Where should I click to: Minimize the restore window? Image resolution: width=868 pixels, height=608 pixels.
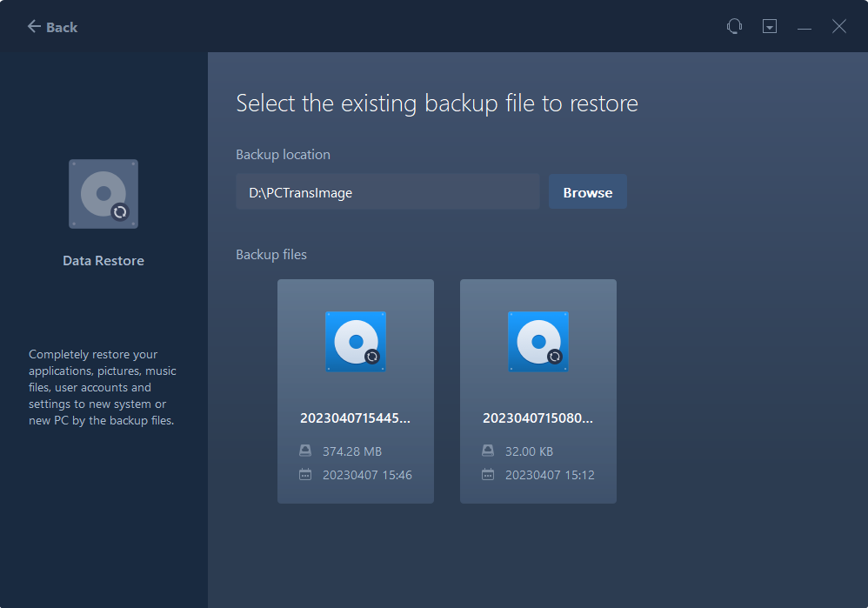point(805,27)
